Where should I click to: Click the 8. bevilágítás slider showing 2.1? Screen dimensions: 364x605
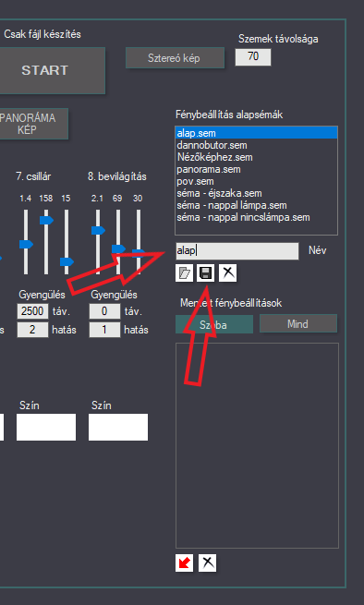point(98,242)
